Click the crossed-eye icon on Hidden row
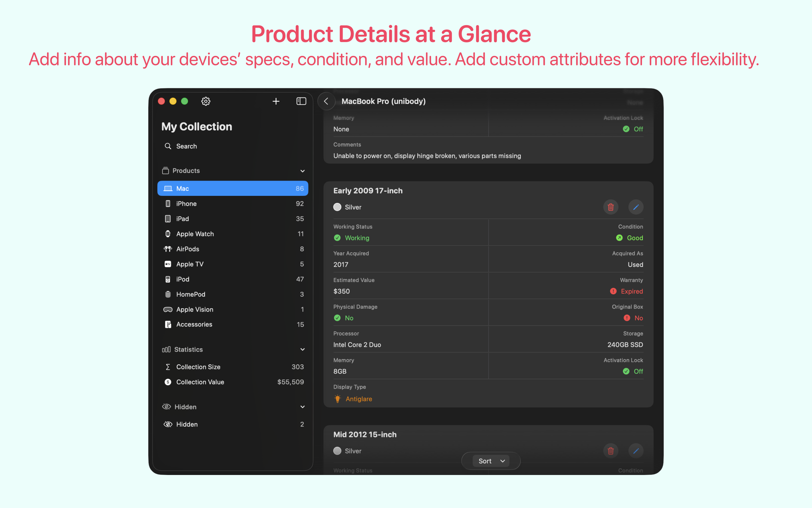Image resolution: width=812 pixels, height=508 pixels. coord(168,424)
